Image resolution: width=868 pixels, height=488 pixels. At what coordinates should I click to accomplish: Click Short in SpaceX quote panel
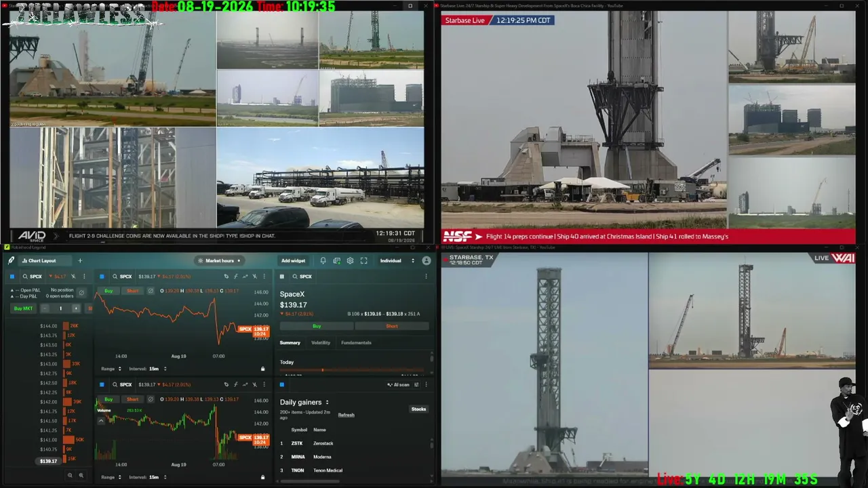click(x=392, y=326)
